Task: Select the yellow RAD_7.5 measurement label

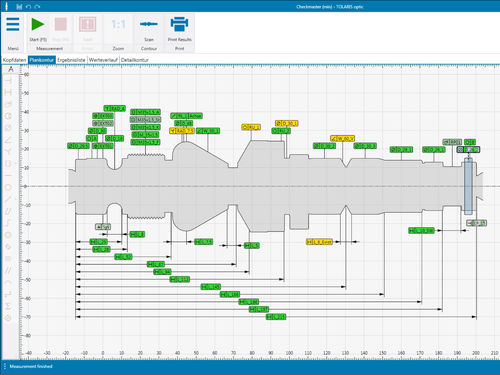Action: [182, 131]
